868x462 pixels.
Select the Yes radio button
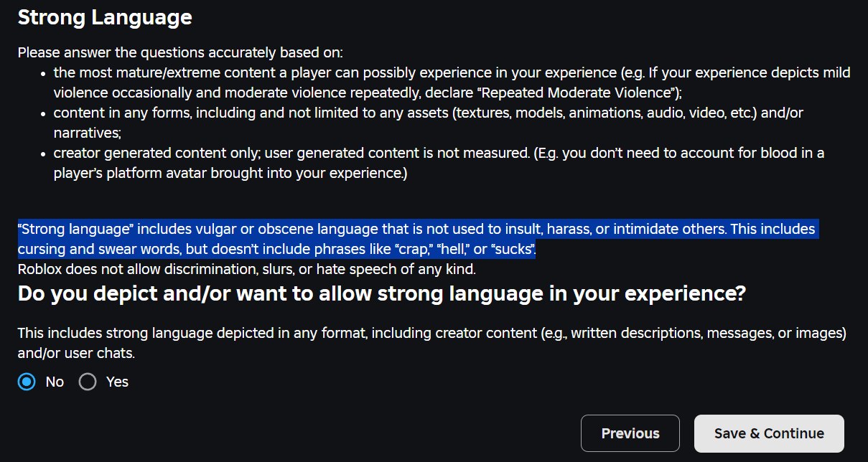(x=88, y=382)
